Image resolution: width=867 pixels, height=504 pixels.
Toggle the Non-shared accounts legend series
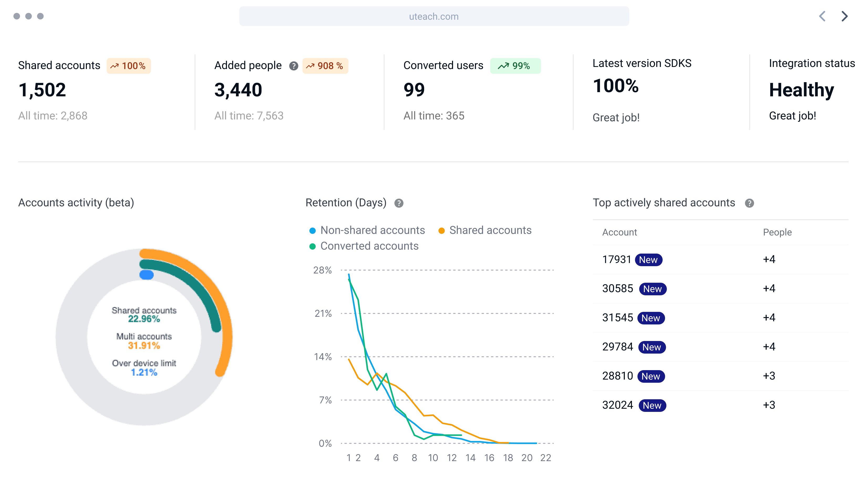[367, 230]
